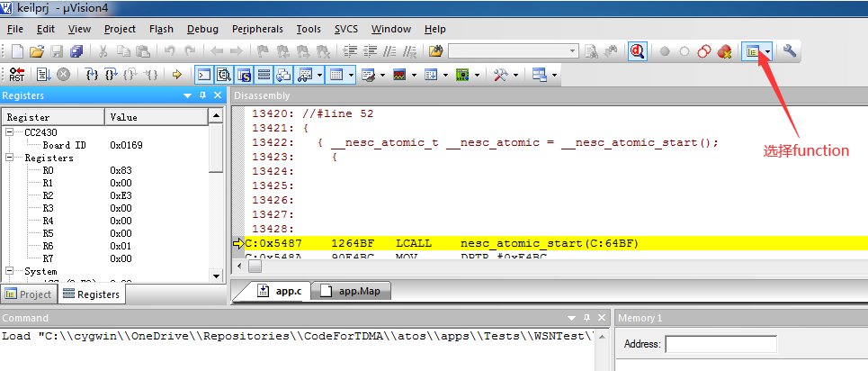Click the Debug Restore Views icon
The height and width of the screenshot is (371, 868).
(x=539, y=75)
